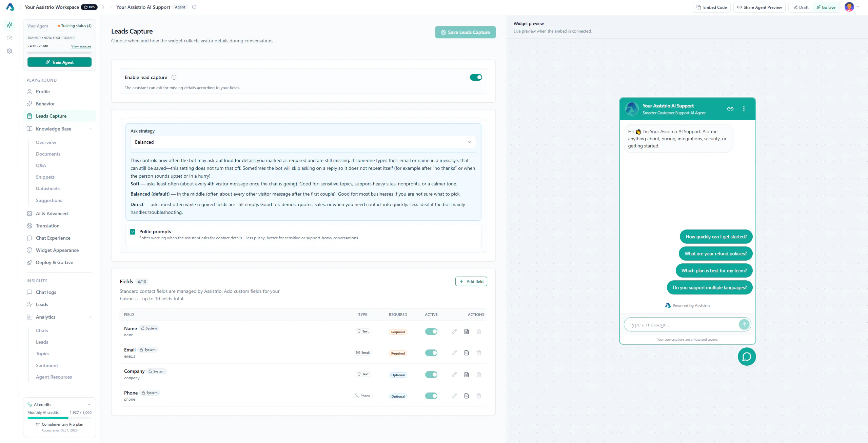Click the Assistrio logo icon
The height and width of the screenshot is (443, 868).
(x=10, y=7)
